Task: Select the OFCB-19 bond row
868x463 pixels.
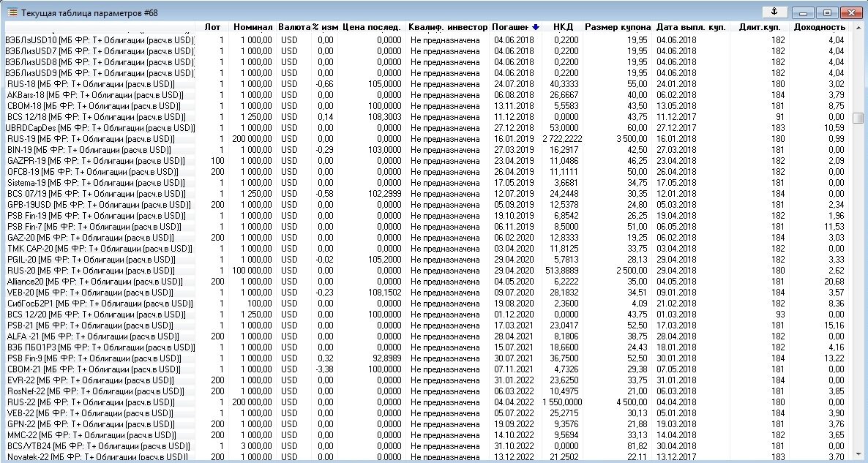Action: tap(426, 171)
